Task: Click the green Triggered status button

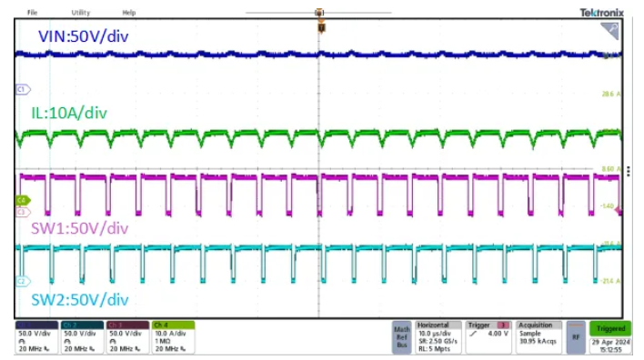Action: pos(610,329)
